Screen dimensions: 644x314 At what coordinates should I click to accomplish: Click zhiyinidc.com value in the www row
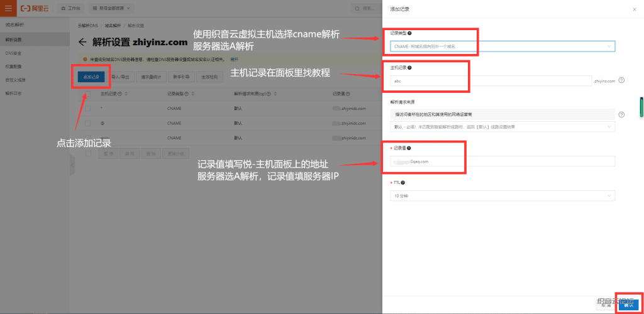[353, 138]
